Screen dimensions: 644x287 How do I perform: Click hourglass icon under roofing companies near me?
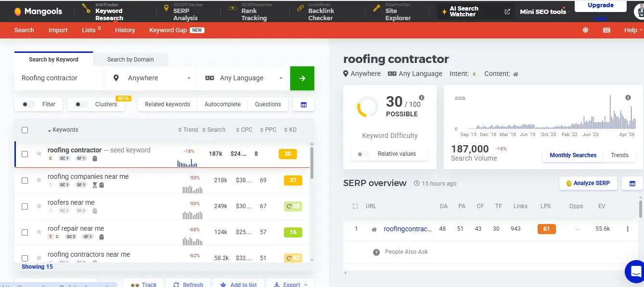click(95, 185)
